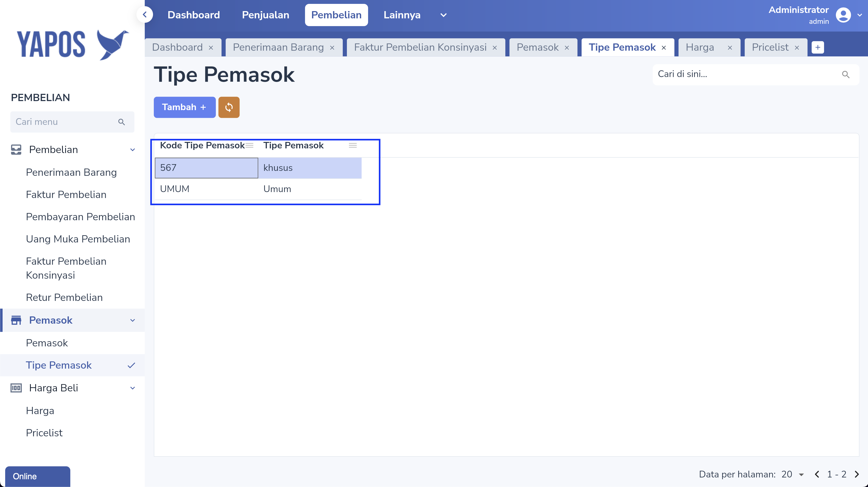This screenshot has width=868, height=487.
Task: Close the Dashboard tab
Action: point(211,48)
